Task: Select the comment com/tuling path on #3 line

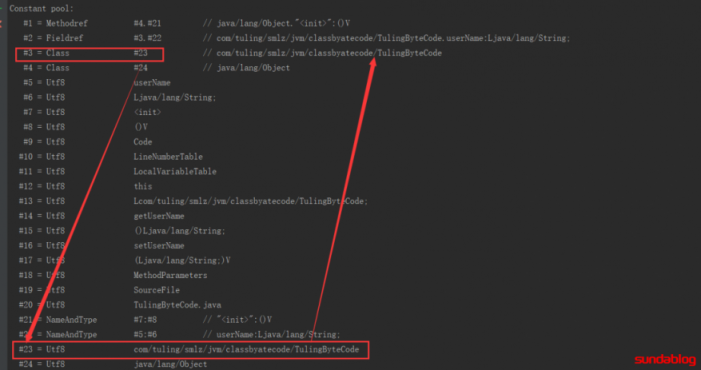Action: [x=329, y=53]
